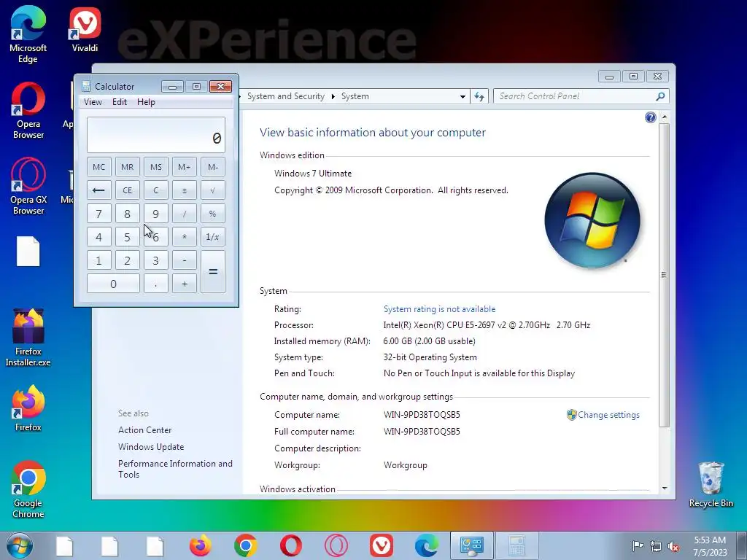Open the Recycle Bin on the desktop

[x=711, y=484]
